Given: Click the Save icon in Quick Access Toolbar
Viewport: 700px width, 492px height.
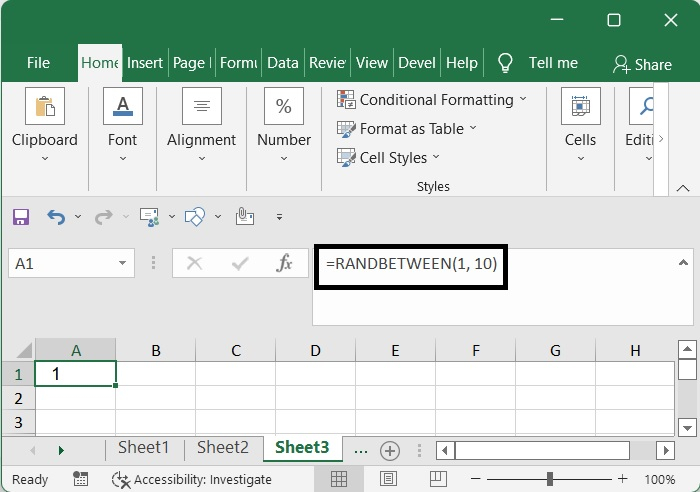Looking at the screenshot, I should tap(20, 216).
